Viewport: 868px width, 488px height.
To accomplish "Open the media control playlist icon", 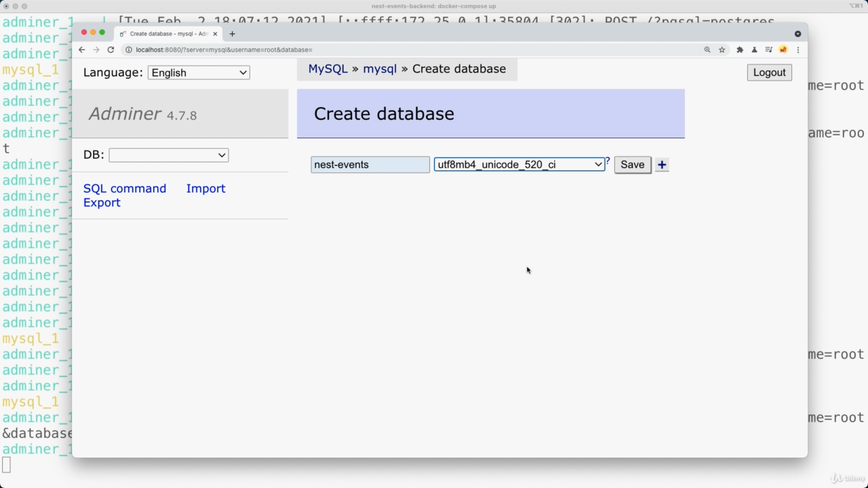I will click(x=768, y=49).
